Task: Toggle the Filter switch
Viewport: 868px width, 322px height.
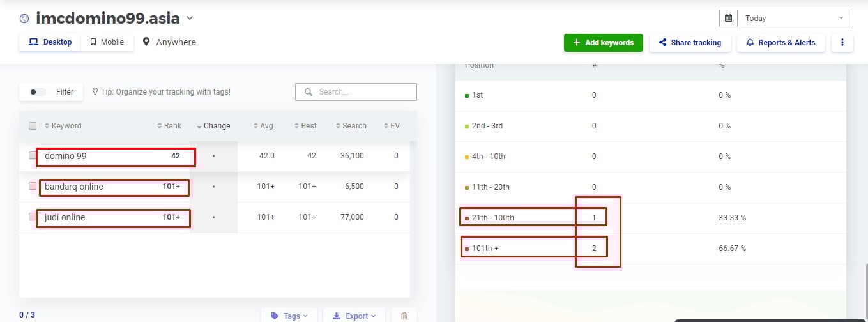Action: tap(38, 92)
